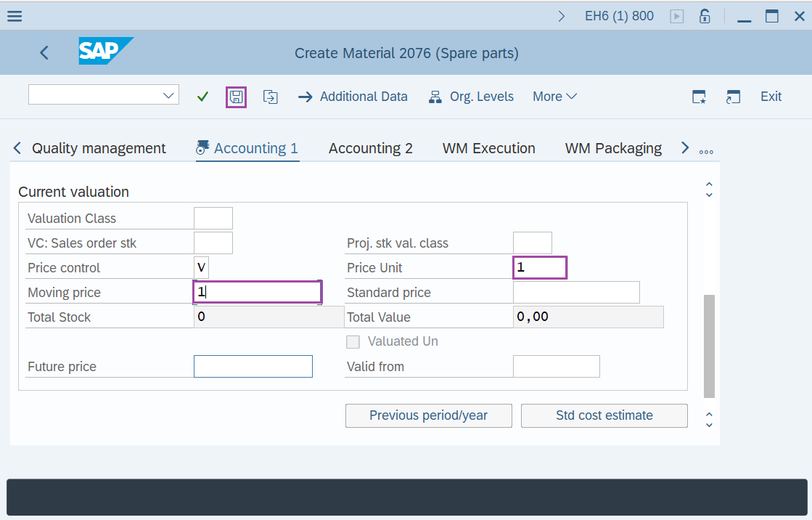Switch to the Accounting 2 tab
The height and width of the screenshot is (520, 812).
370,148
